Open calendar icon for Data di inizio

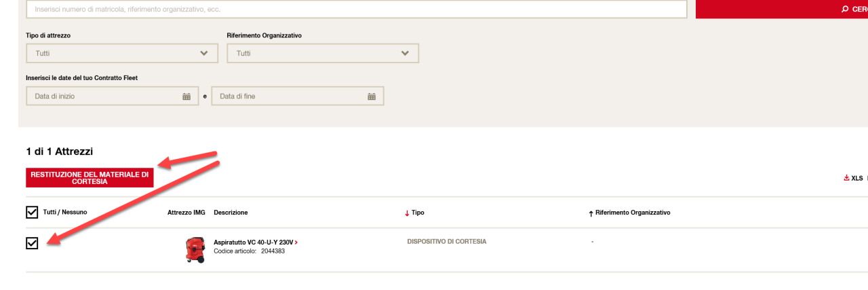tap(186, 96)
